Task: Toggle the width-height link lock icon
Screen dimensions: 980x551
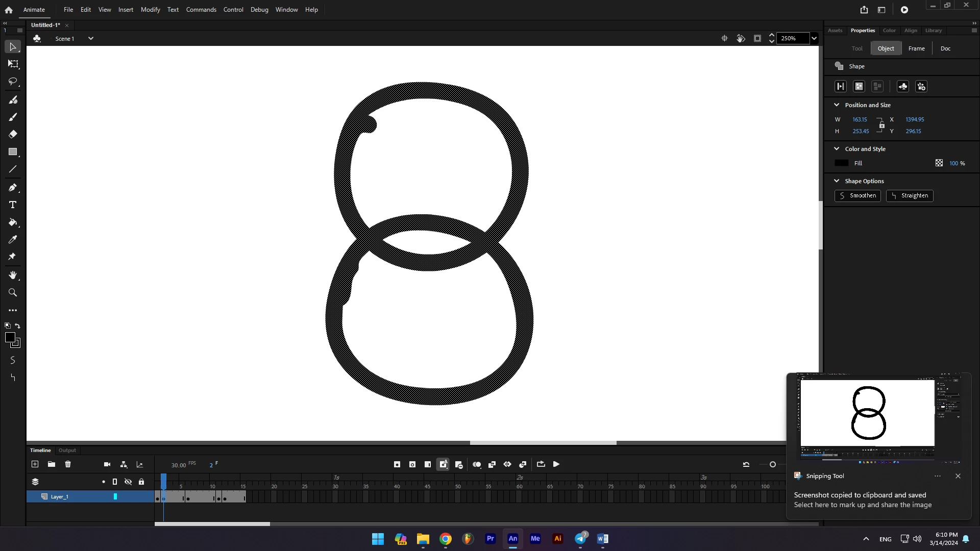Action: [881, 125]
